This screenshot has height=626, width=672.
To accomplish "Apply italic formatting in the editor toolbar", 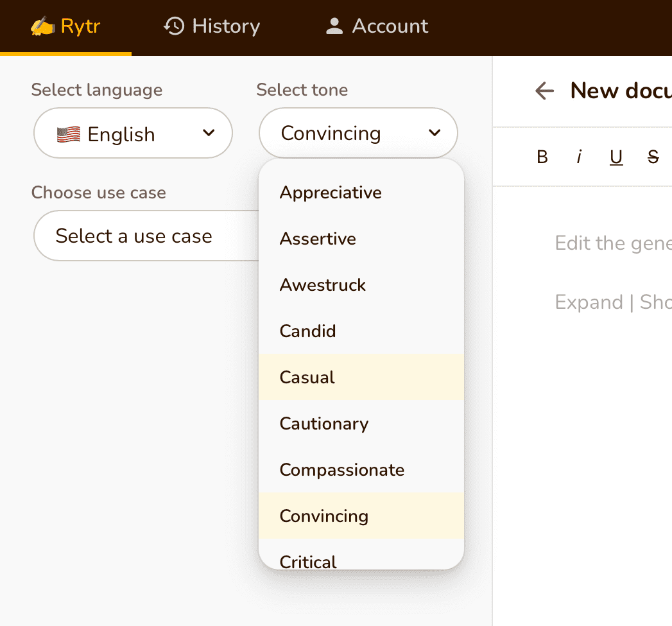I will [x=579, y=157].
